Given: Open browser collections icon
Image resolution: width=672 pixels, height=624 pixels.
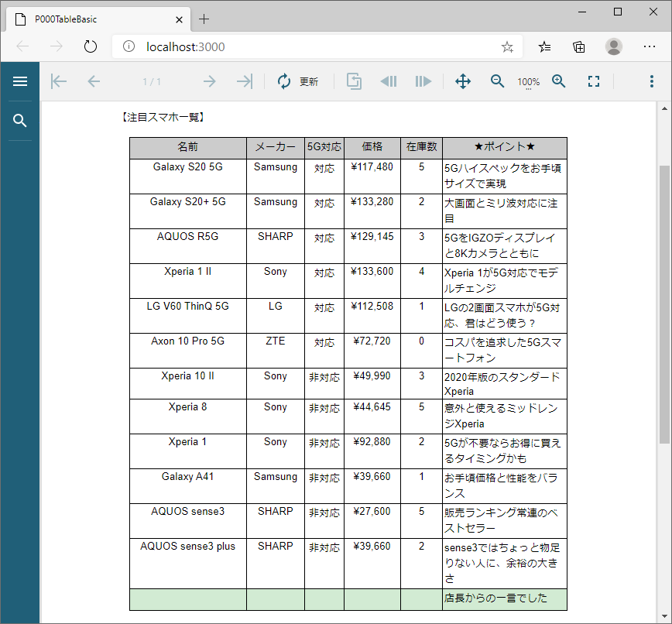Looking at the screenshot, I should coord(579,46).
